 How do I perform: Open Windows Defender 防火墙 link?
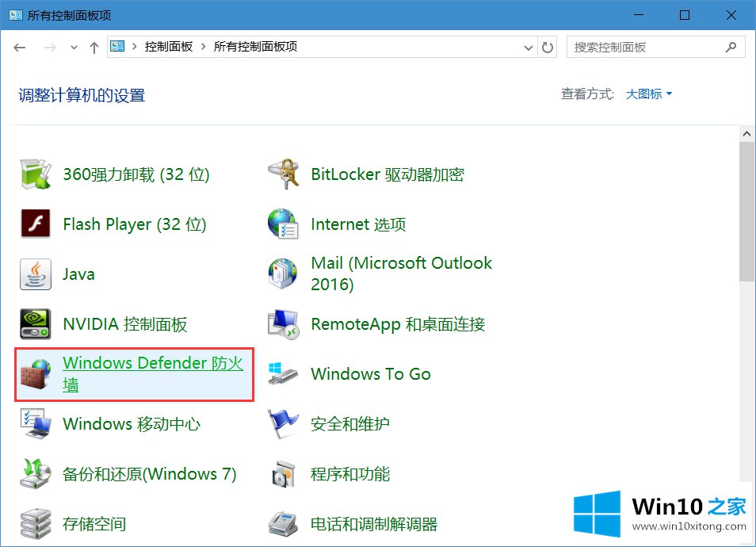153,374
